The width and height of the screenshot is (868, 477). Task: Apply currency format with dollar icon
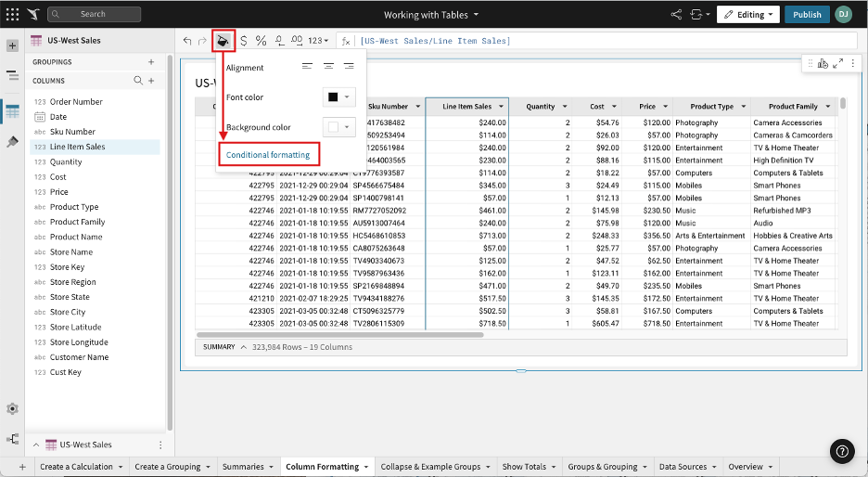coord(244,41)
